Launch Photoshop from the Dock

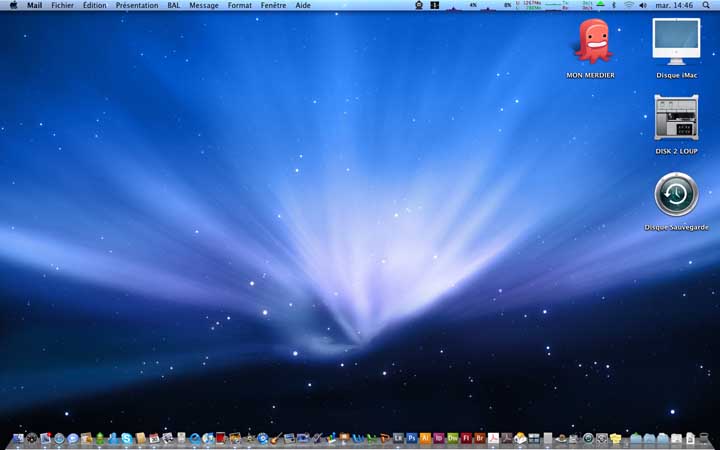point(411,438)
